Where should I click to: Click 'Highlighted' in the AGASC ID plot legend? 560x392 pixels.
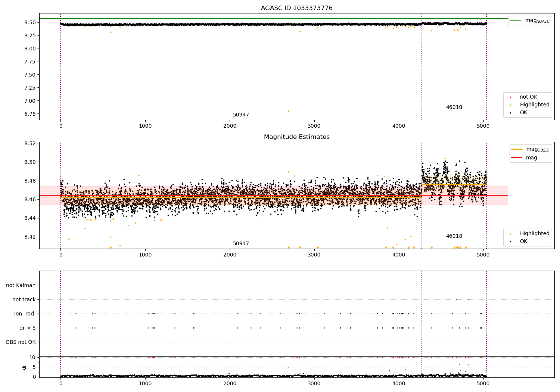(534, 105)
